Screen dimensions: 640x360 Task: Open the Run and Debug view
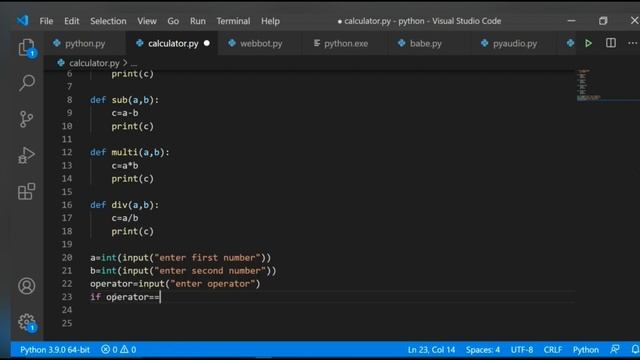(x=27, y=155)
